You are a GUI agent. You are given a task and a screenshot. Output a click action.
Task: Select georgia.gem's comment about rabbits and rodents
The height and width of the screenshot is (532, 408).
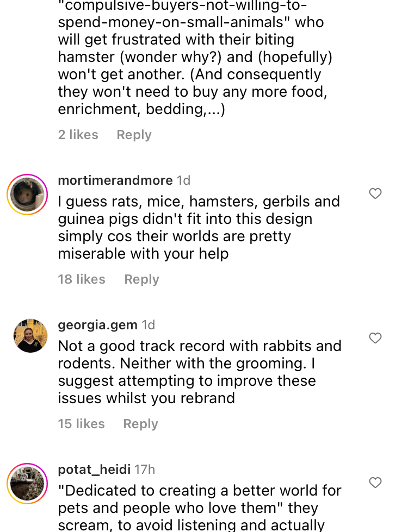(200, 372)
